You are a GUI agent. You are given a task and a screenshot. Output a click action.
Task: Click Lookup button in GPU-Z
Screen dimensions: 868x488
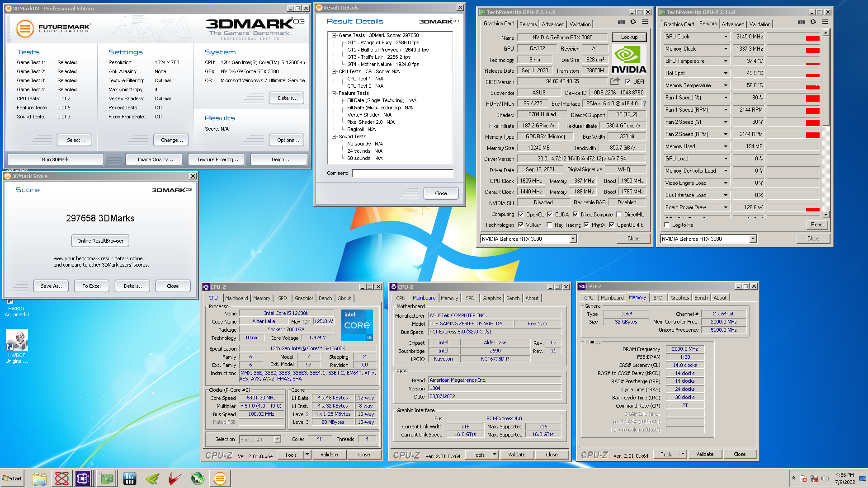pos(629,37)
